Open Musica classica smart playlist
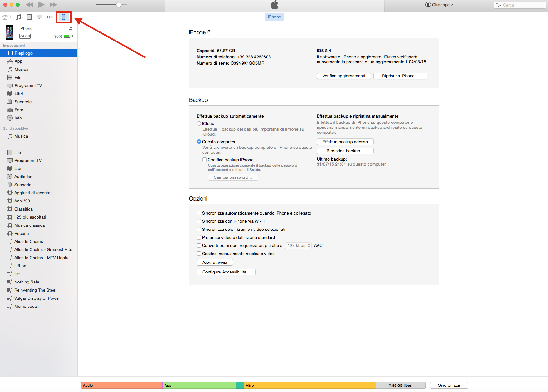 pyautogui.click(x=39, y=225)
